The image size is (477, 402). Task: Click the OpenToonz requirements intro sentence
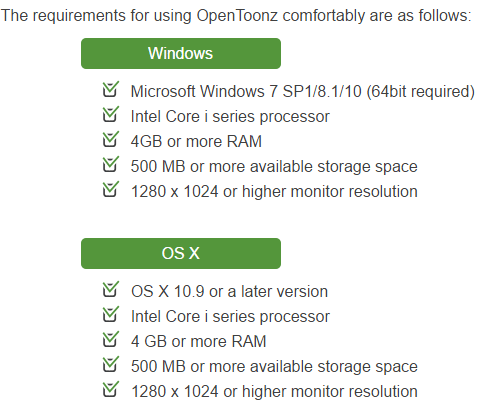[x=236, y=16]
